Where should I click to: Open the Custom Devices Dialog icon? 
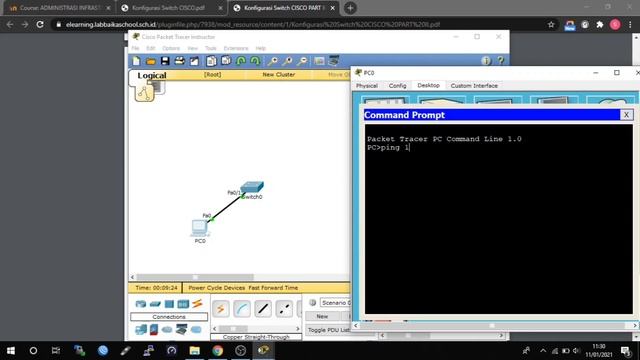tap(334, 61)
